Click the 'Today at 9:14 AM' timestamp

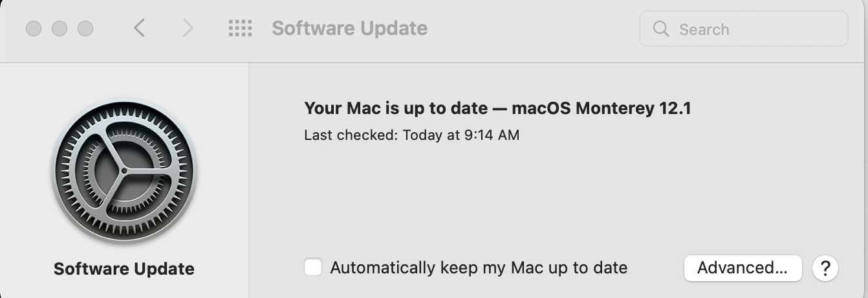[x=461, y=135]
